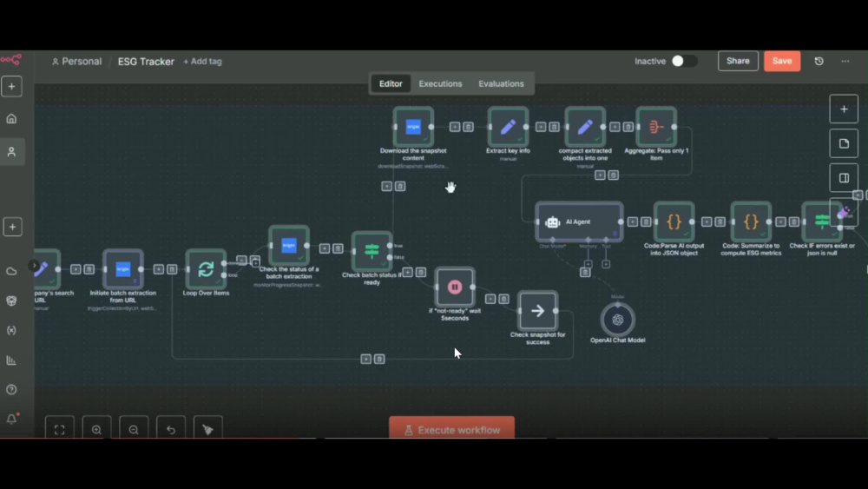Screen dimensions: 868x489
Task: Open the cloud icon in sidebar
Action: (11, 271)
